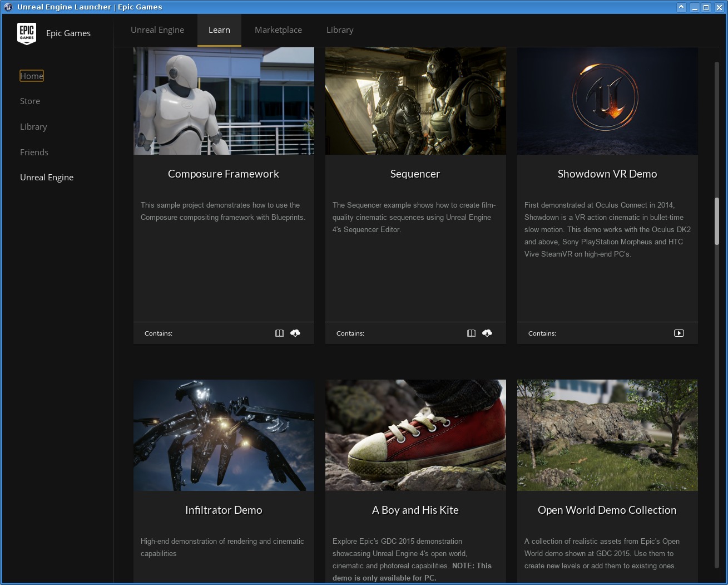The width and height of the screenshot is (728, 585).
Task: Open the Open World Demo Collection thumbnail
Action: click(x=607, y=435)
